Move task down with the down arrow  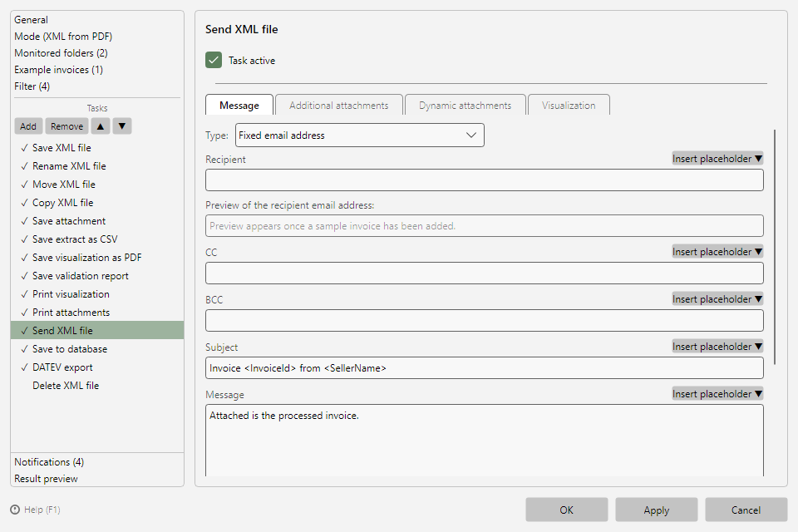[x=122, y=126]
